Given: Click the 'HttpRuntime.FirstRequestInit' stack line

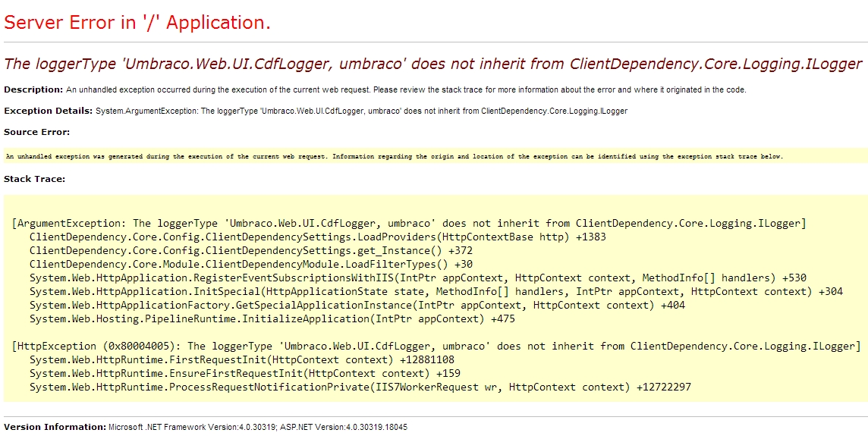Looking at the screenshot, I should [242, 359].
